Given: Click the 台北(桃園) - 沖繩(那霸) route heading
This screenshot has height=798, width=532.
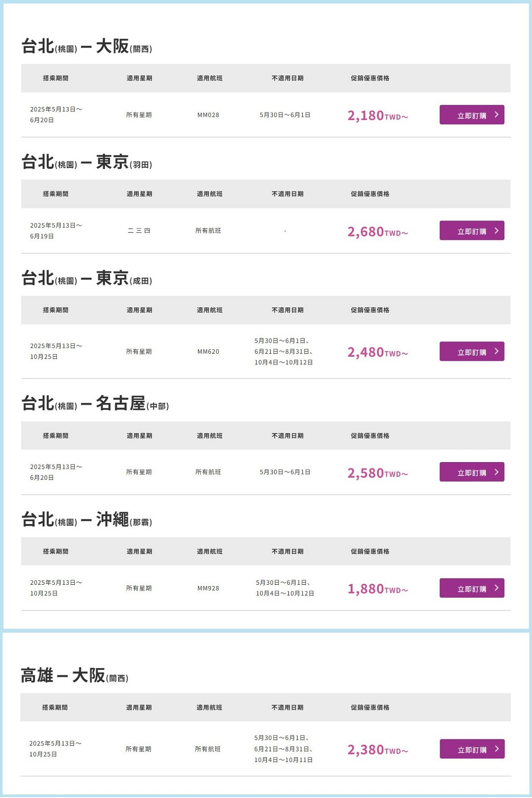Looking at the screenshot, I should pyautogui.click(x=87, y=520).
